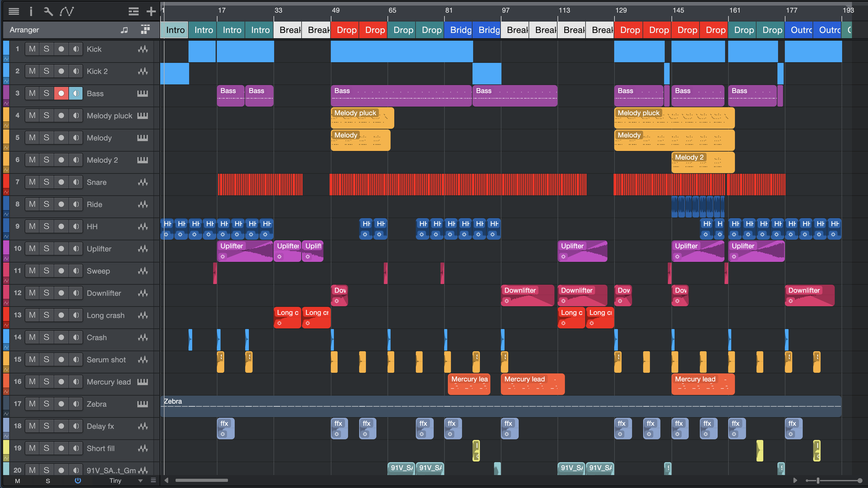Expand automation lane of Uplifter track
The image size is (868, 488).
tap(6, 258)
